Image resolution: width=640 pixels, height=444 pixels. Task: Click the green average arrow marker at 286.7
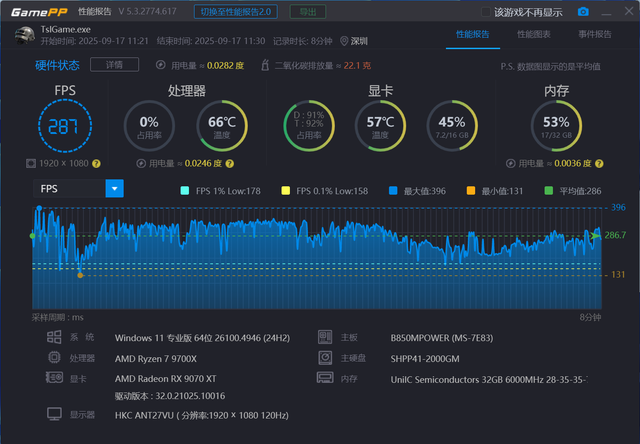596,235
